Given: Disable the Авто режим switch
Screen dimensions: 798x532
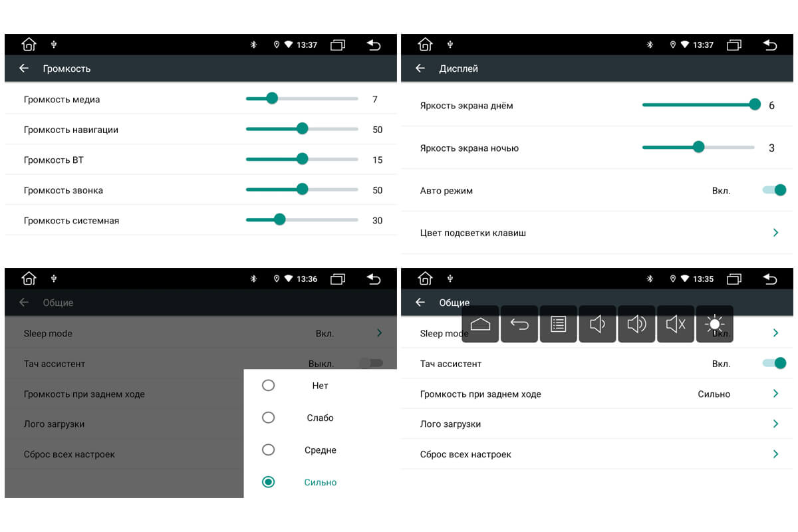Looking at the screenshot, I should coord(775,190).
